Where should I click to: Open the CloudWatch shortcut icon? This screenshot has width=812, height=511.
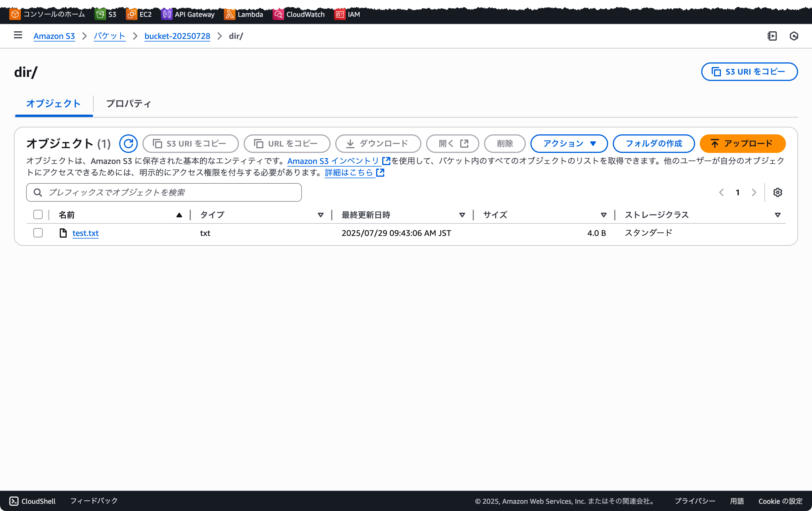(278, 14)
